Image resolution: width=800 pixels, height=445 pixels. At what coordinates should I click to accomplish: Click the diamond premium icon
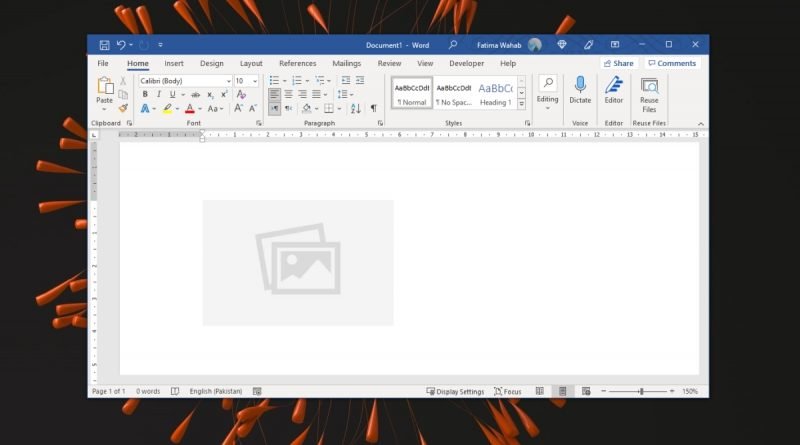pos(562,45)
